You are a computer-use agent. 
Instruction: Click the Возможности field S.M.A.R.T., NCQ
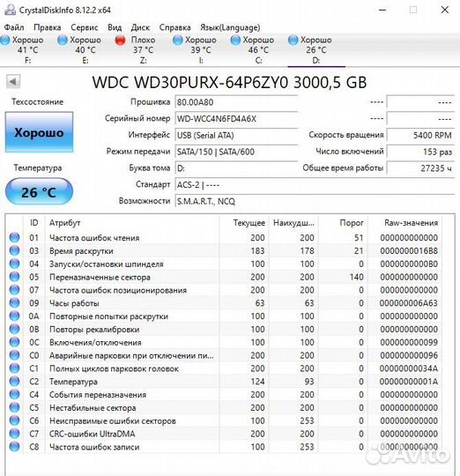click(x=315, y=201)
